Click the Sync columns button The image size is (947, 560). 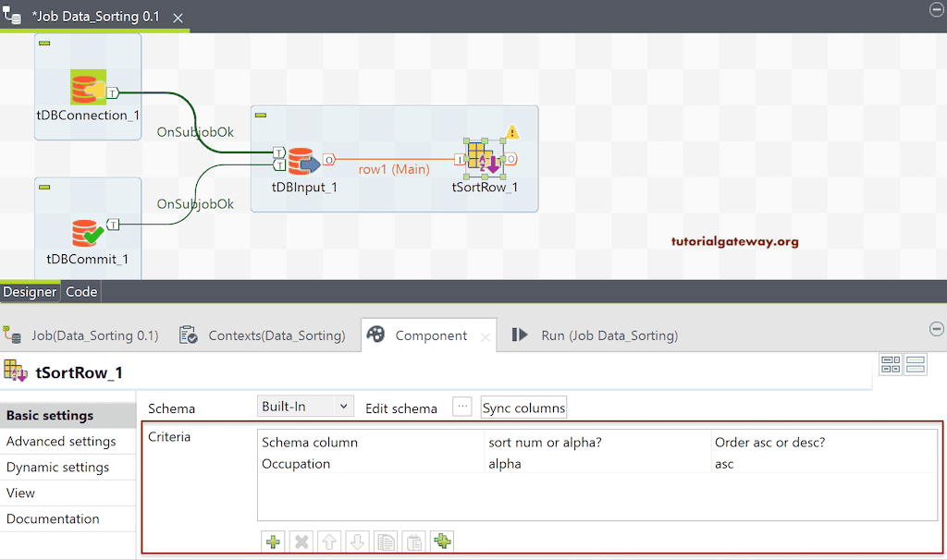click(x=523, y=407)
